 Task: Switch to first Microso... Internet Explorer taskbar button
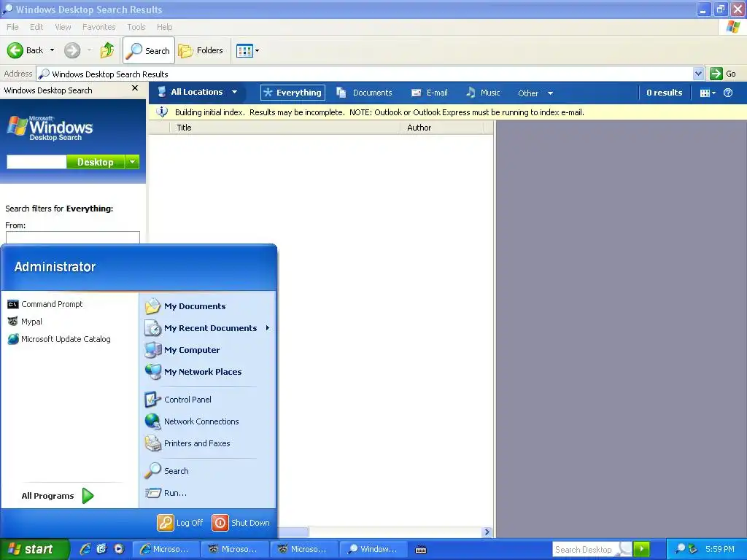[166, 549]
